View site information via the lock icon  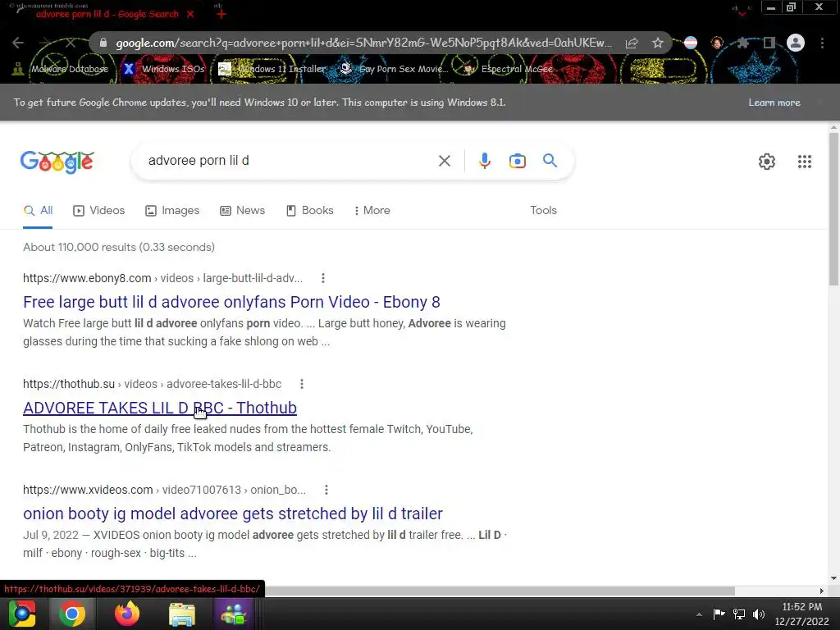pyautogui.click(x=103, y=43)
